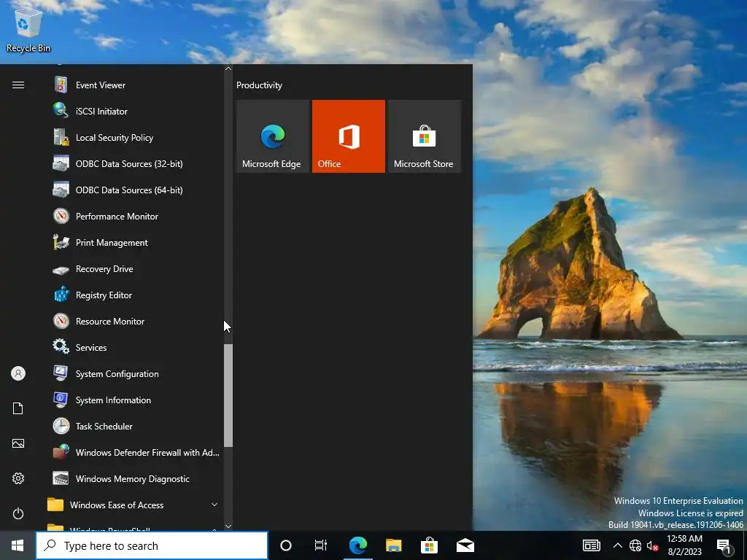747x560 pixels.
Task: Open the Start menu hamburger expand button
Action: click(18, 85)
